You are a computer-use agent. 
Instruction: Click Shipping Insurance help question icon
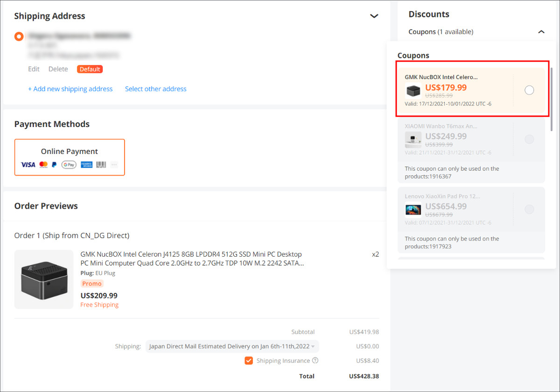315,361
